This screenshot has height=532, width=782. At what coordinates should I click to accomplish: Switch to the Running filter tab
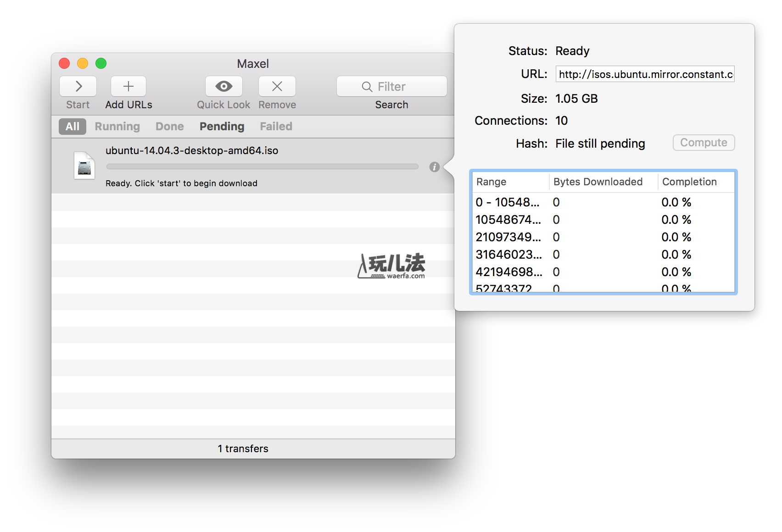[x=117, y=127]
